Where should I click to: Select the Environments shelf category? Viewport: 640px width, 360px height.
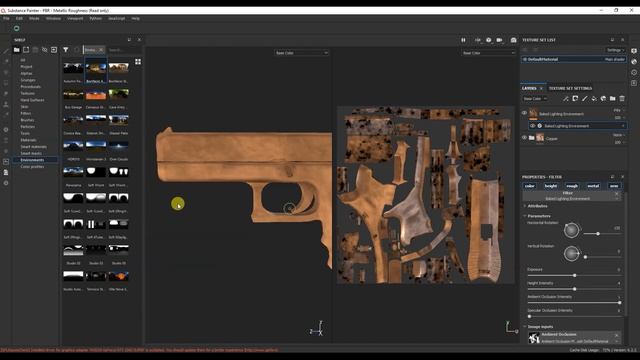(x=32, y=160)
